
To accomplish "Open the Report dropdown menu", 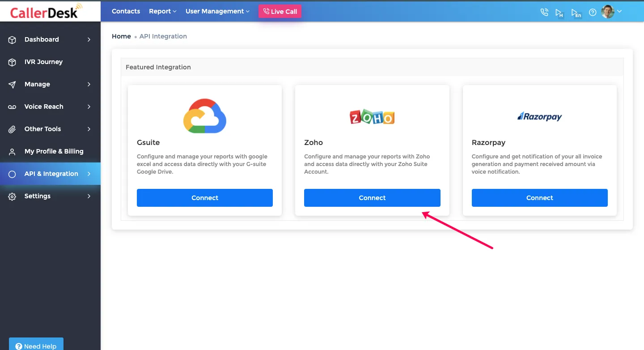I will [x=163, y=11].
